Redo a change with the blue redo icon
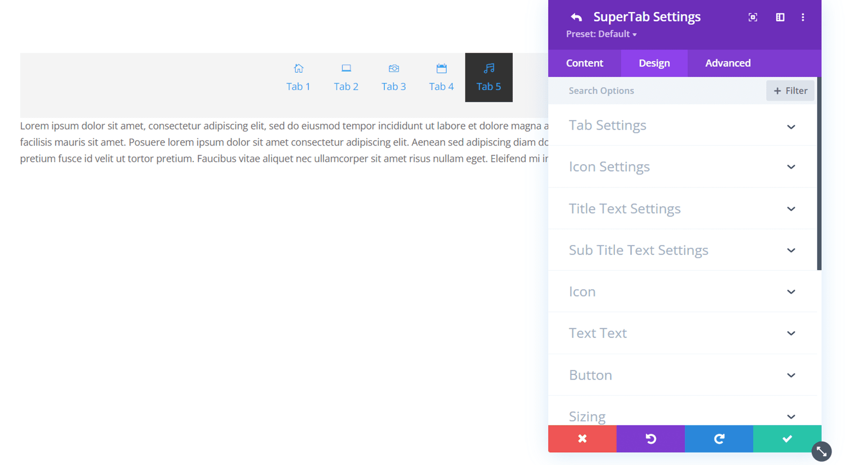 click(x=719, y=439)
